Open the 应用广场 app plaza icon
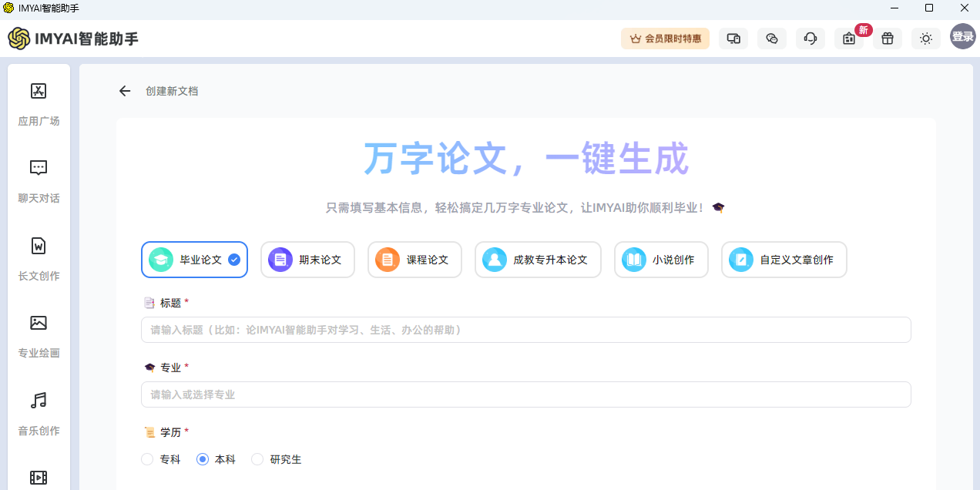This screenshot has width=980, height=490. (39, 91)
